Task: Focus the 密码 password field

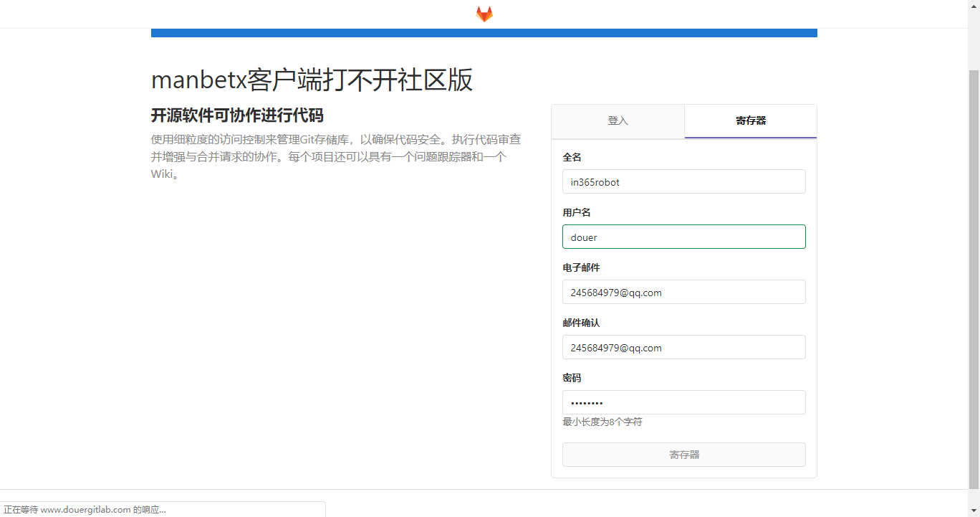Action: (684, 402)
